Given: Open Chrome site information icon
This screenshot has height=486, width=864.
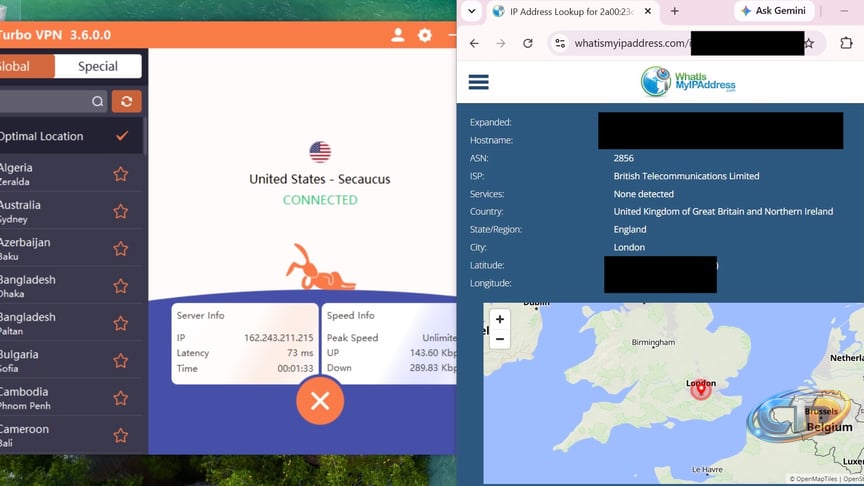Looking at the screenshot, I should point(560,44).
